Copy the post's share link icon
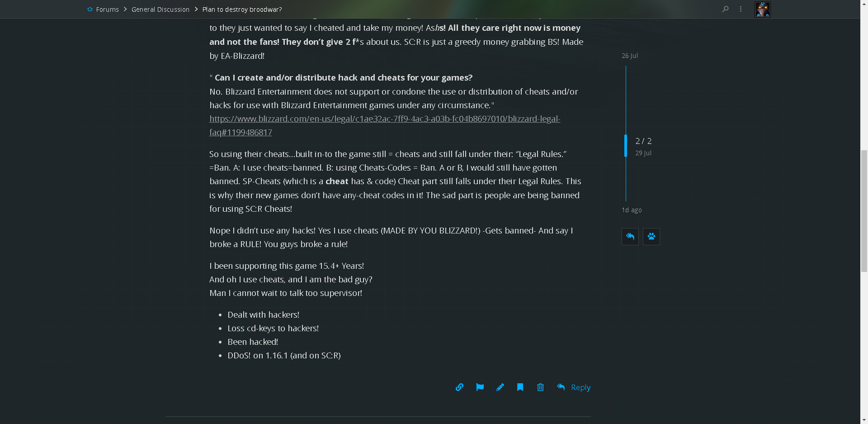The image size is (868, 424). click(459, 387)
